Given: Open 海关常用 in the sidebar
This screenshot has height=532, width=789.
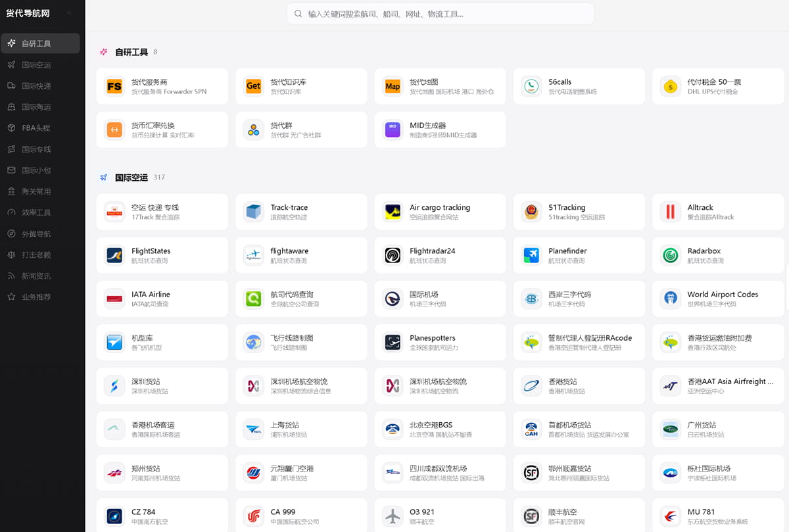Looking at the screenshot, I should coord(40,191).
